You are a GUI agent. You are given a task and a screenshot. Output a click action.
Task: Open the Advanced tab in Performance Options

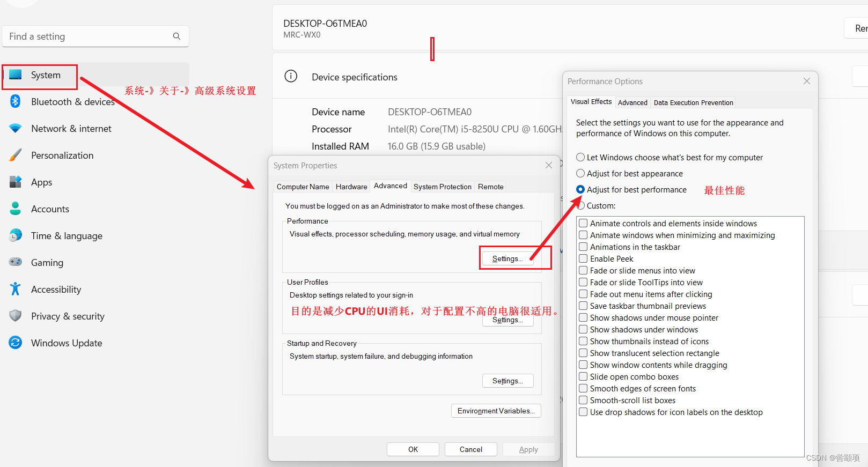(x=632, y=102)
